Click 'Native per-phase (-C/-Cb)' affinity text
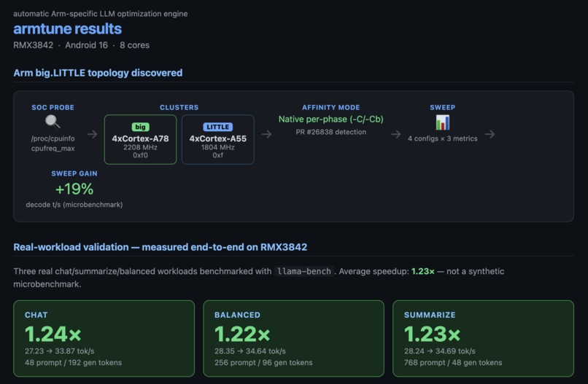Image resolution: width=588 pixels, height=384 pixels. pyautogui.click(x=330, y=119)
